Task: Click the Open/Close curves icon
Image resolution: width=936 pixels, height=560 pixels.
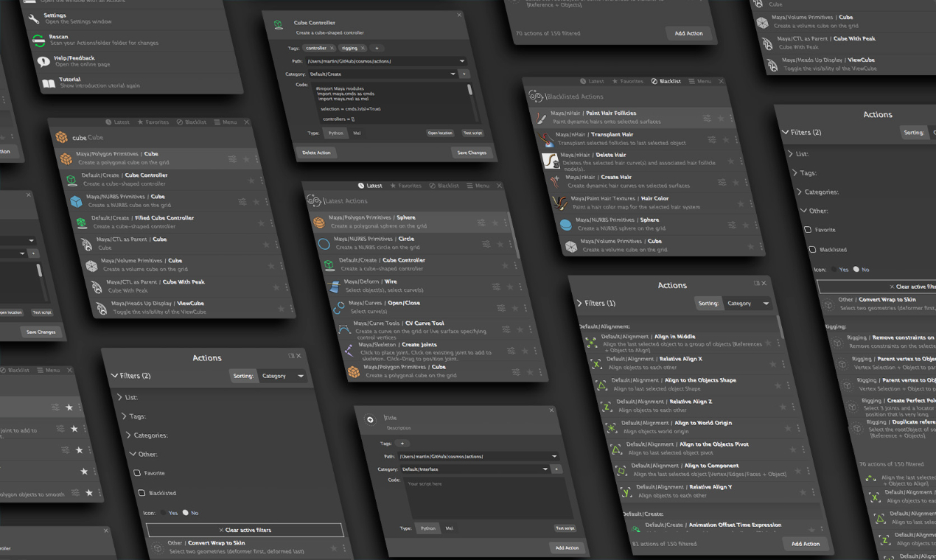Action: click(339, 307)
